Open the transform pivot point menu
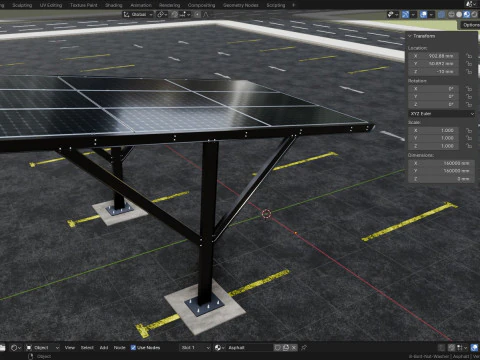The height and width of the screenshot is (360, 480). (x=162, y=14)
